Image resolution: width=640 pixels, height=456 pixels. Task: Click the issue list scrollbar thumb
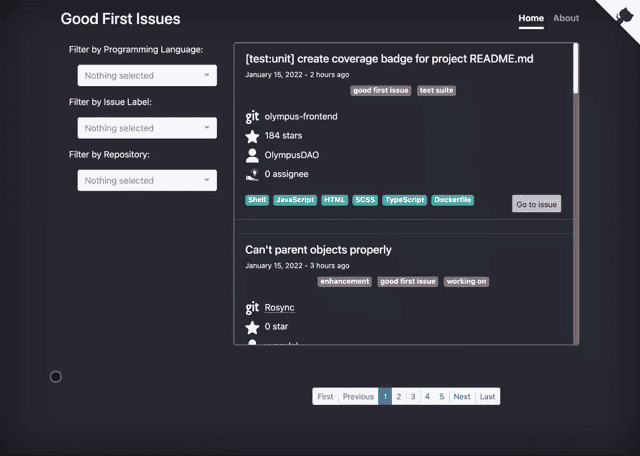tap(576, 68)
